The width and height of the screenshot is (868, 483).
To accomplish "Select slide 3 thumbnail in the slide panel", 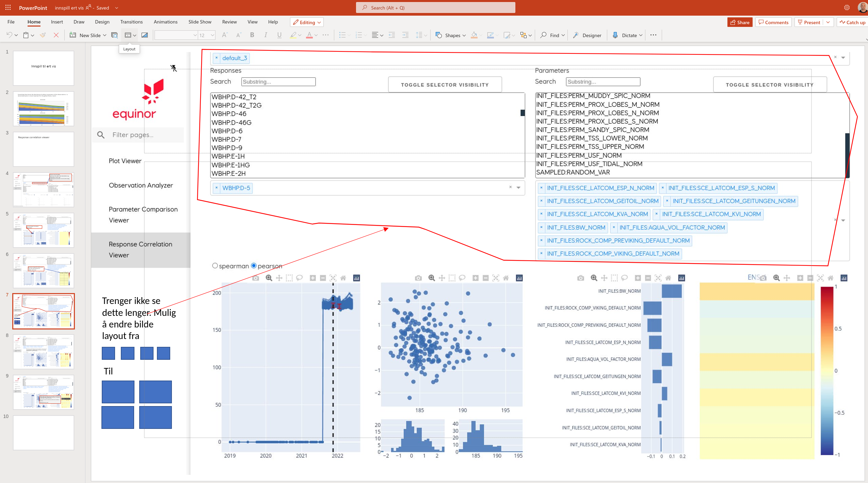I will tap(43, 149).
